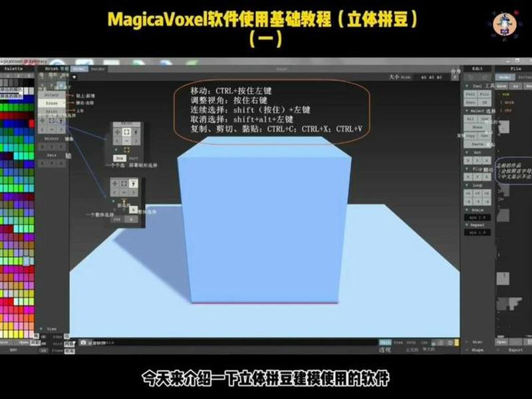Collapse the Tool section in Edit panel
Viewport: 532px width, 399px height.
pyautogui.click(x=467, y=86)
